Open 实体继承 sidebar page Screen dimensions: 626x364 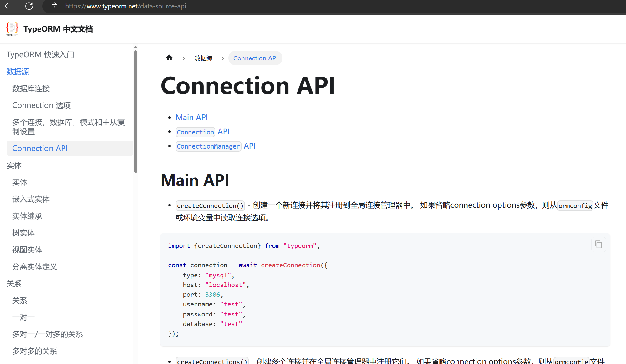tap(27, 216)
